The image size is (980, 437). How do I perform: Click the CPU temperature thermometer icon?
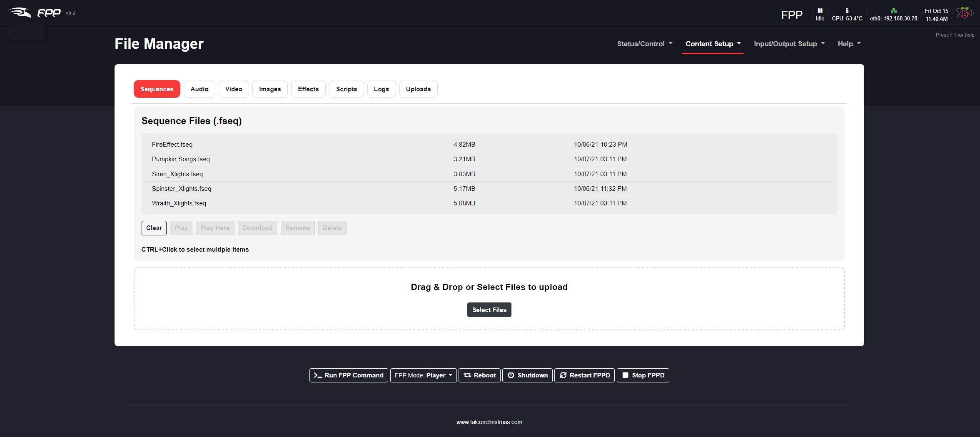coord(847,11)
